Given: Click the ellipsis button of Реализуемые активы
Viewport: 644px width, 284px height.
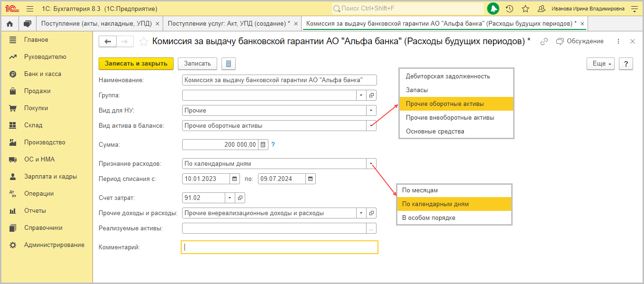Looking at the screenshot, I should tap(371, 228).
